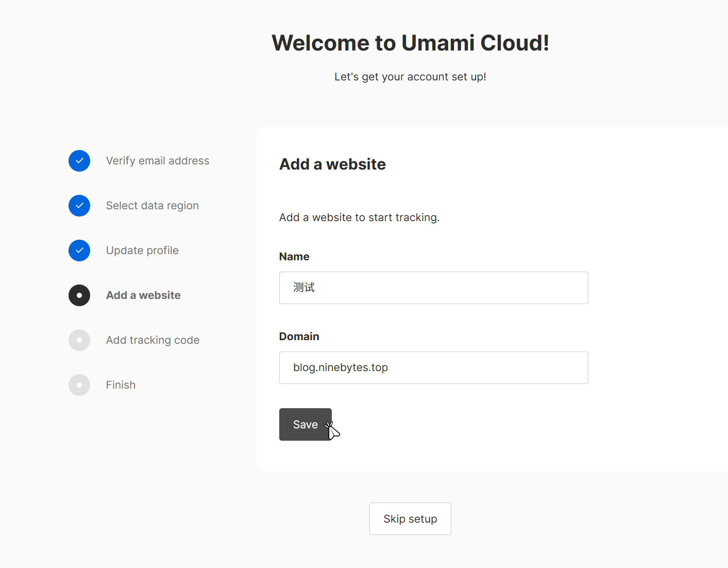Image resolution: width=728 pixels, height=568 pixels.
Task: Click the Skip setup button
Action: (410, 519)
